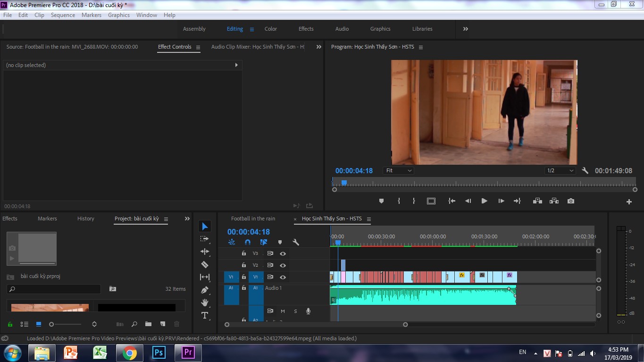This screenshot has width=644, height=362.
Task: Click the New Item icon in Project panel
Action: tap(163, 324)
